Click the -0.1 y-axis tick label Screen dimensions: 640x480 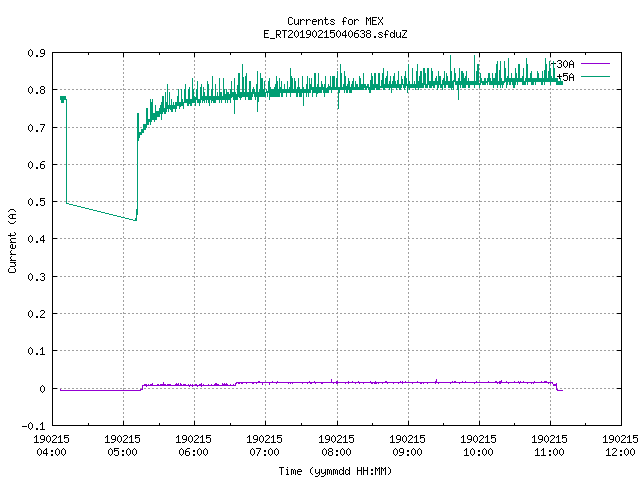point(33,426)
